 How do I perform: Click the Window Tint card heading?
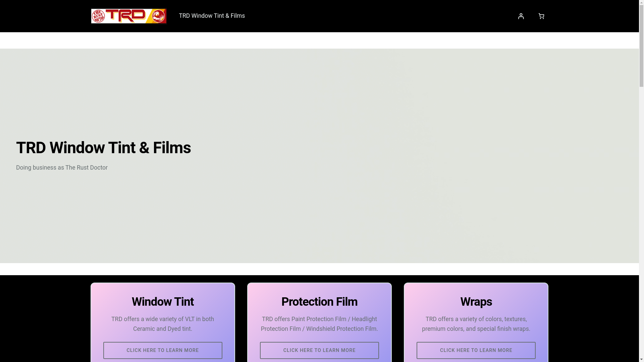pyautogui.click(x=163, y=302)
